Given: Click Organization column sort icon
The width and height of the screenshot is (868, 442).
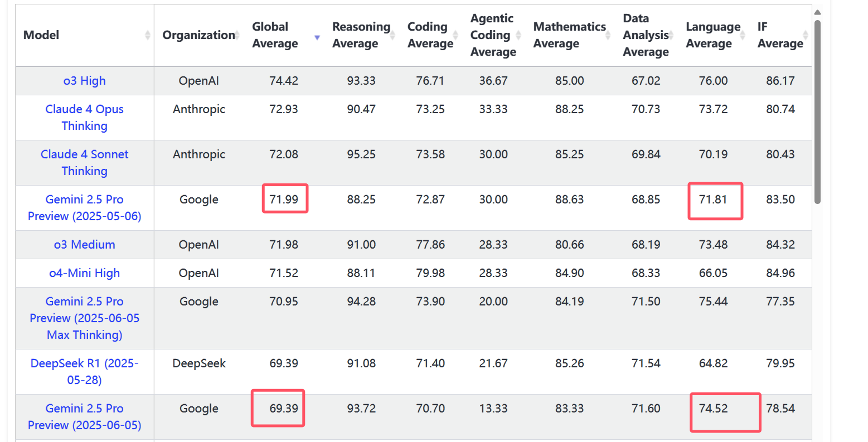Looking at the screenshot, I should (237, 35).
